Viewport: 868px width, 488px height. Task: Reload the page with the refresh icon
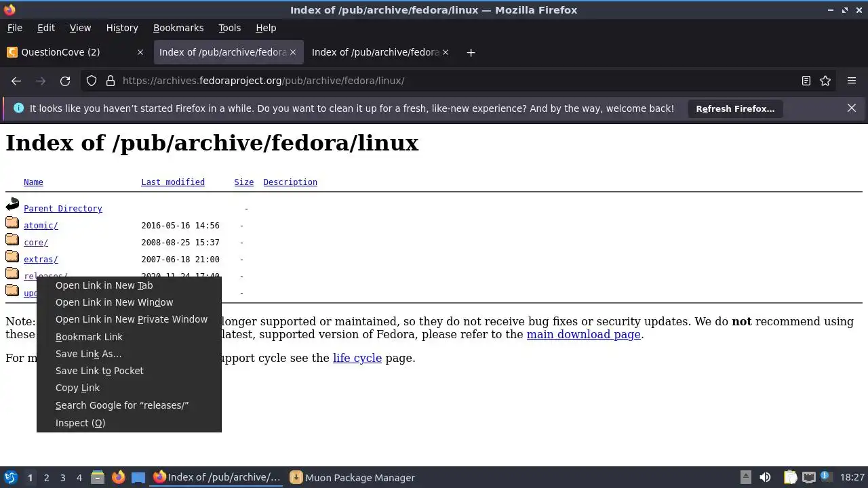coord(65,81)
